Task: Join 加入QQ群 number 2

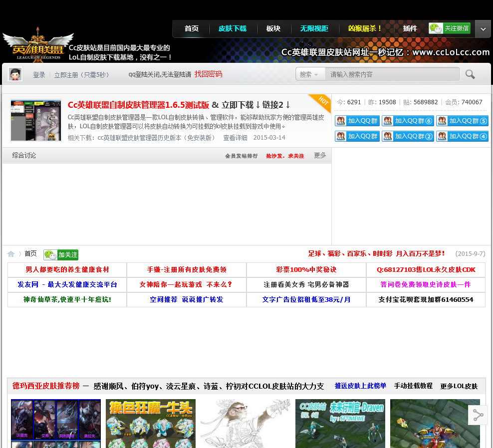Action: click(408, 136)
